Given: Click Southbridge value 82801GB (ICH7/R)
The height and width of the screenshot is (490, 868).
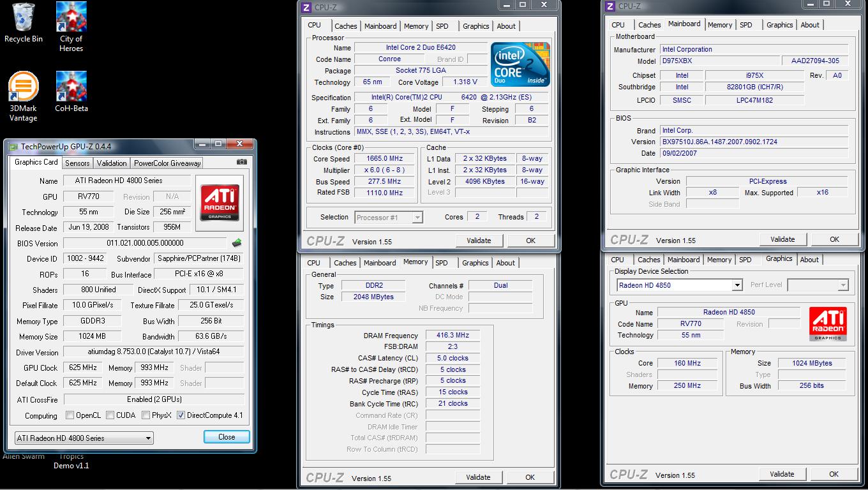Looking at the screenshot, I should click(755, 87).
